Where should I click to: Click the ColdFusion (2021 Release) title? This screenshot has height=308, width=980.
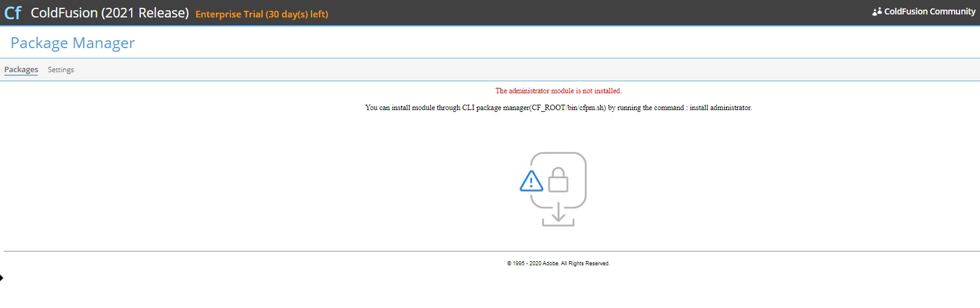click(109, 13)
